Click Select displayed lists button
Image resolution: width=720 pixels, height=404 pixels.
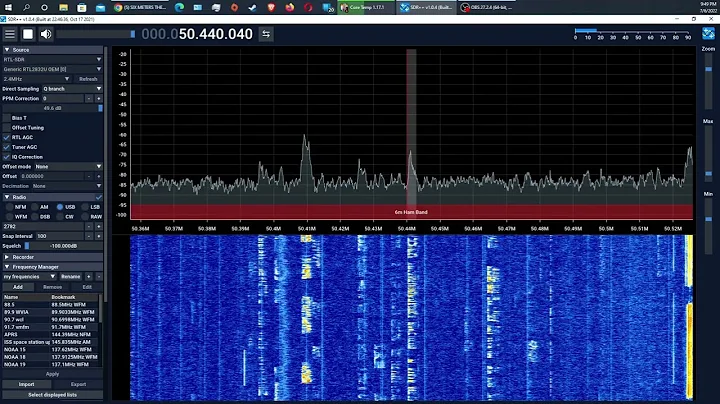[52, 395]
